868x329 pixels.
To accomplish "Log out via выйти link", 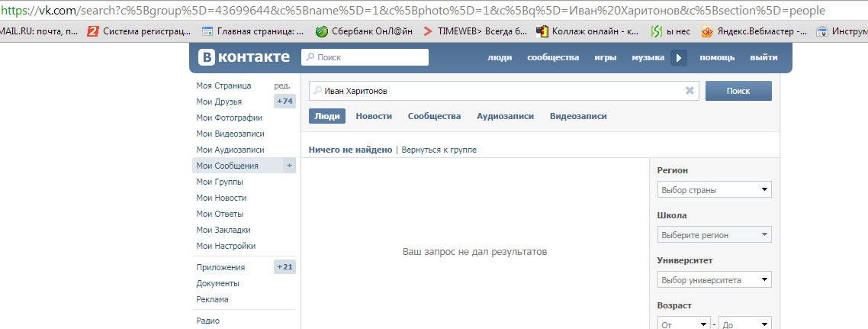I will pos(764,57).
